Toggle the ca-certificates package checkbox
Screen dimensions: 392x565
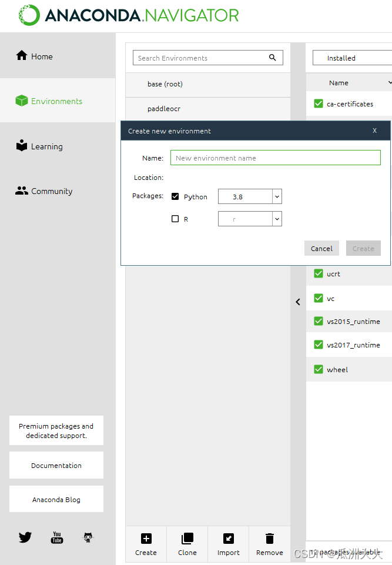click(x=319, y=104)
